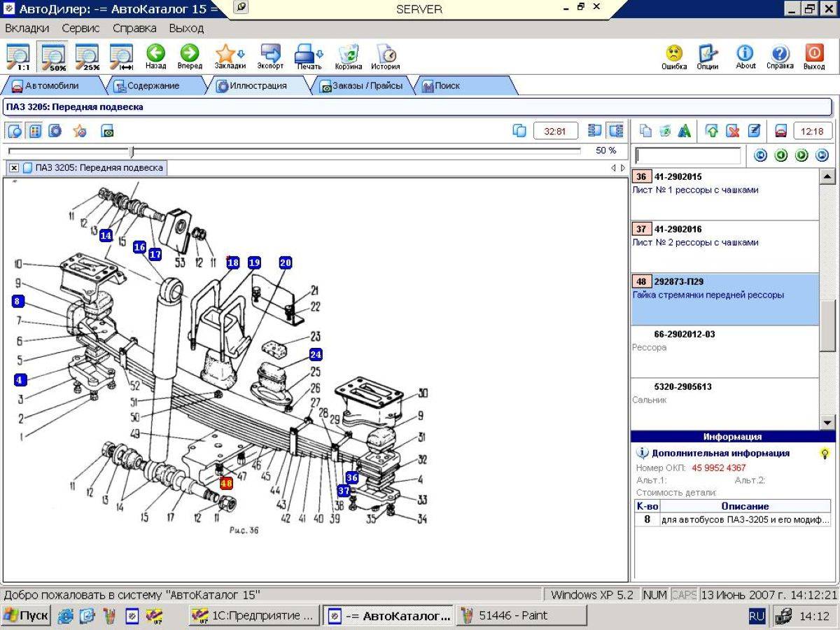Set illustration zoom to 50%
Viewport: 840px width, 630px height.
53,56
